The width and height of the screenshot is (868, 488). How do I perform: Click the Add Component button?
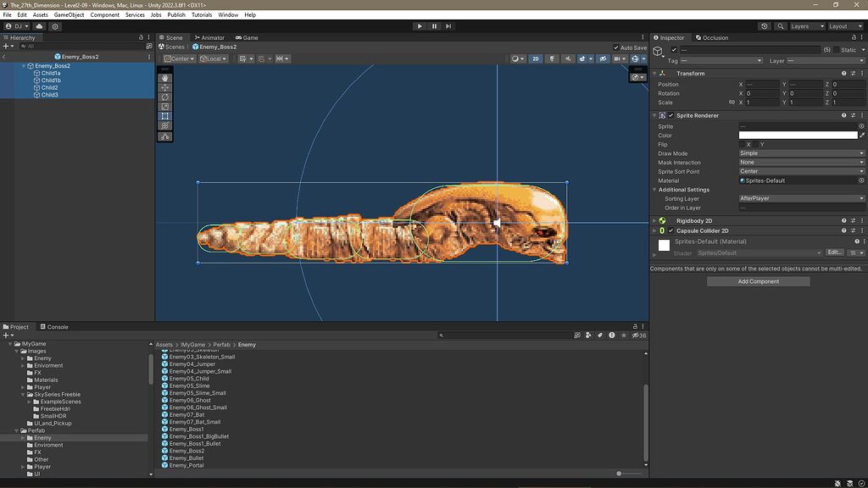[x=757, y=280]
